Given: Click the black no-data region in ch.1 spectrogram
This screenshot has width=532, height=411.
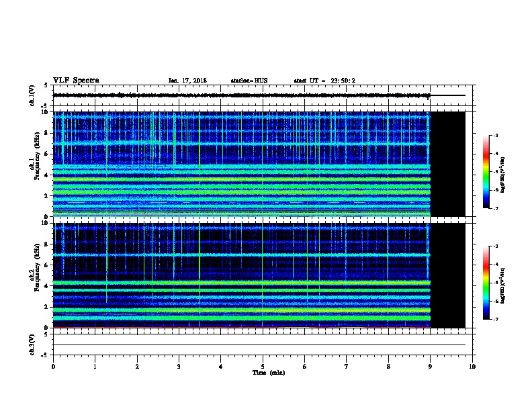Looking at the screenshot, I should pyautogui.click(x=448, y=164).
